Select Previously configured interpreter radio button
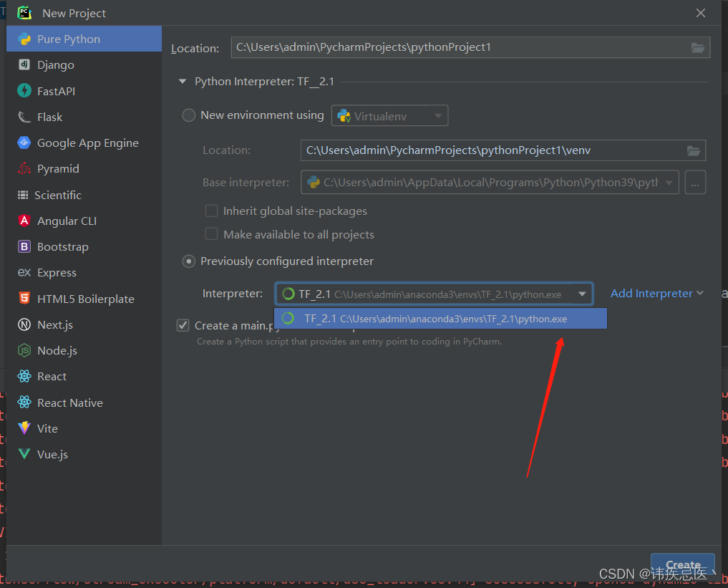This screenshot has width=728, height=588. click(188, 261)
